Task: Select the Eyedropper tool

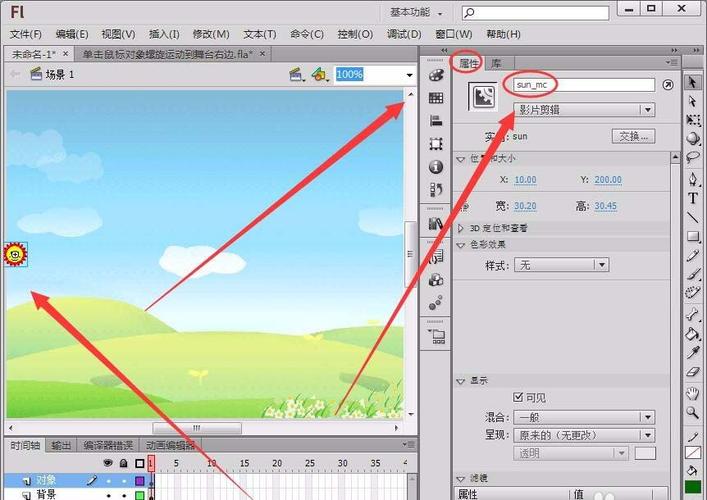Action: [x=693, y=353]
